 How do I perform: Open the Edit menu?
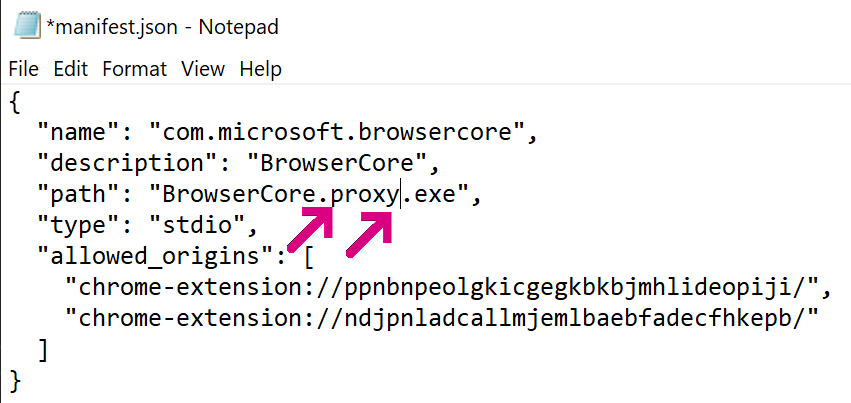(70, 69)
